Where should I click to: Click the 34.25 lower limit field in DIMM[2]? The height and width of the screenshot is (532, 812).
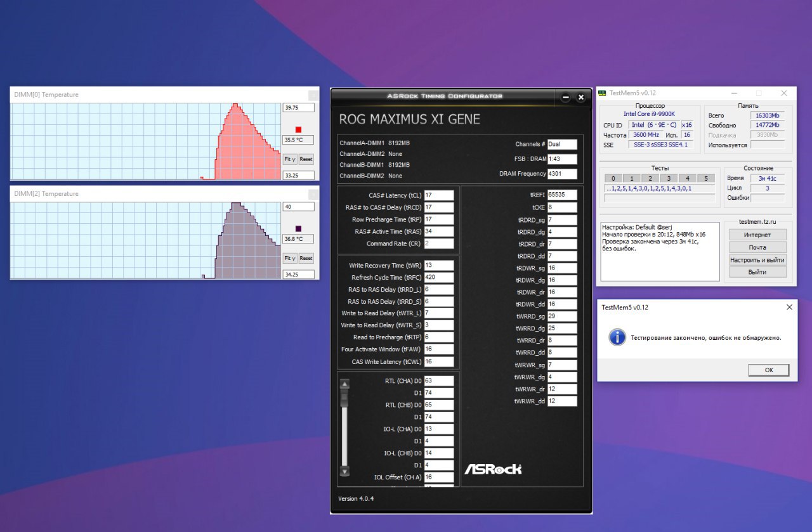click(298, 275)
